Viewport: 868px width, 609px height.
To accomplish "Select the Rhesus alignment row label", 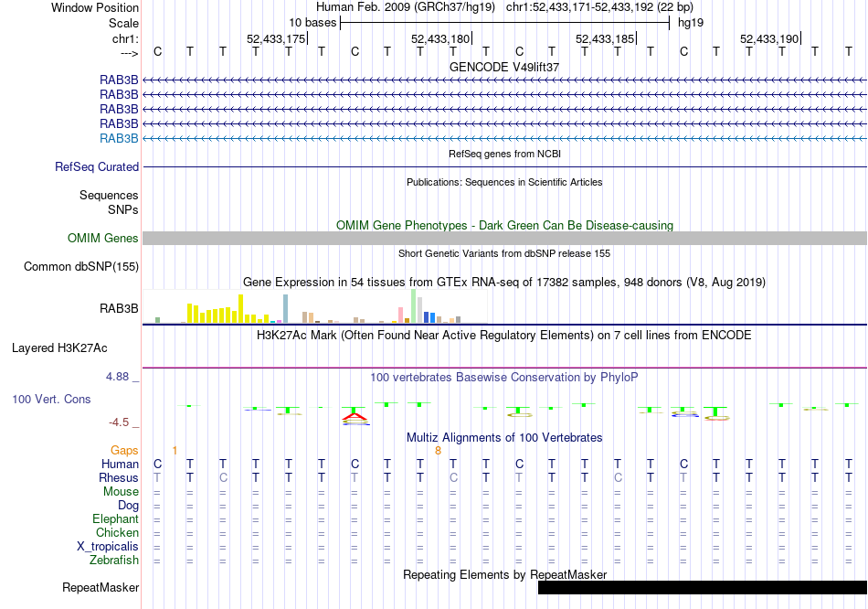I will pos(119,477).
